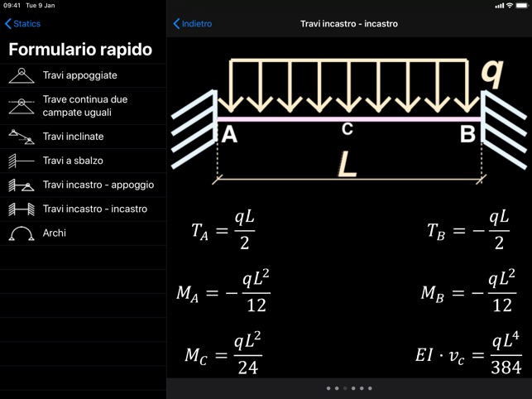Image resolution: width=532 pixels, height=399 pixels.
Task: Select the arch icon
Action: 22,233
